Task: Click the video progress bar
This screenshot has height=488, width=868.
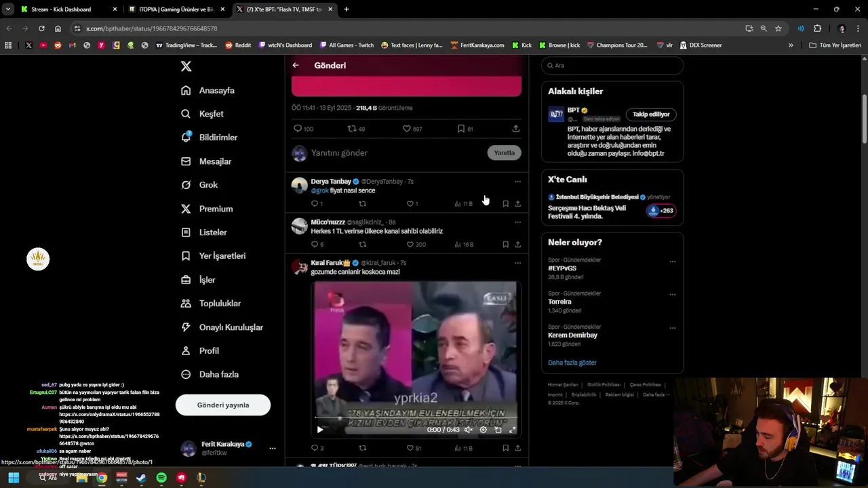Action: click(x=416, y=418)
